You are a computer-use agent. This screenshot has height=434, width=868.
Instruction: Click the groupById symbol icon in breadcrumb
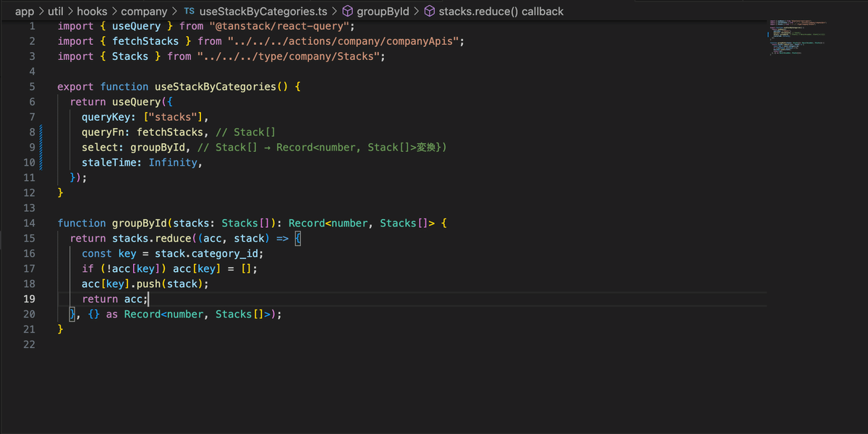[349, 11]
